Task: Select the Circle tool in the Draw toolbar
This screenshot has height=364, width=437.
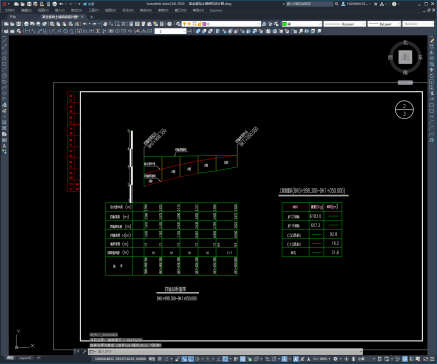Action: (x=4, y=76)
